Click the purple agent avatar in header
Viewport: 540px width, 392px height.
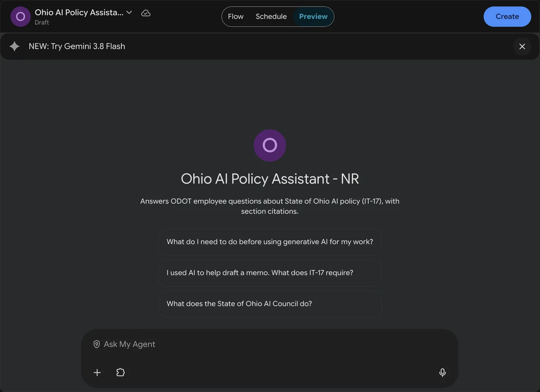point(20,17)
